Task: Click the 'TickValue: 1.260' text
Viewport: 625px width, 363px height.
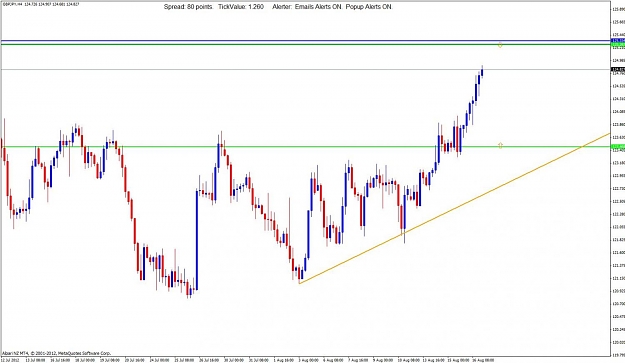Action: [241, 7]
